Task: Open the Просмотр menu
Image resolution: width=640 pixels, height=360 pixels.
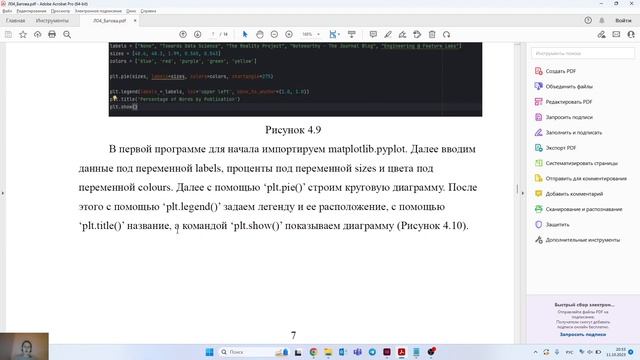Action: pos(60,11)
